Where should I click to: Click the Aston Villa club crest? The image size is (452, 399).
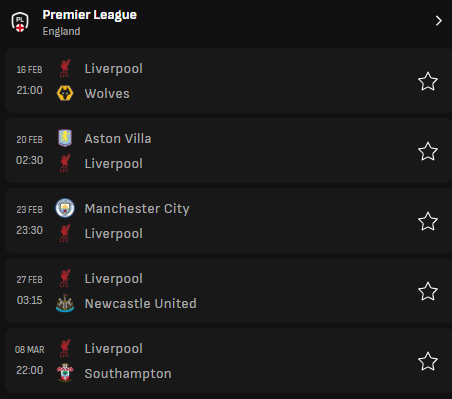click(x=65, y=138)
